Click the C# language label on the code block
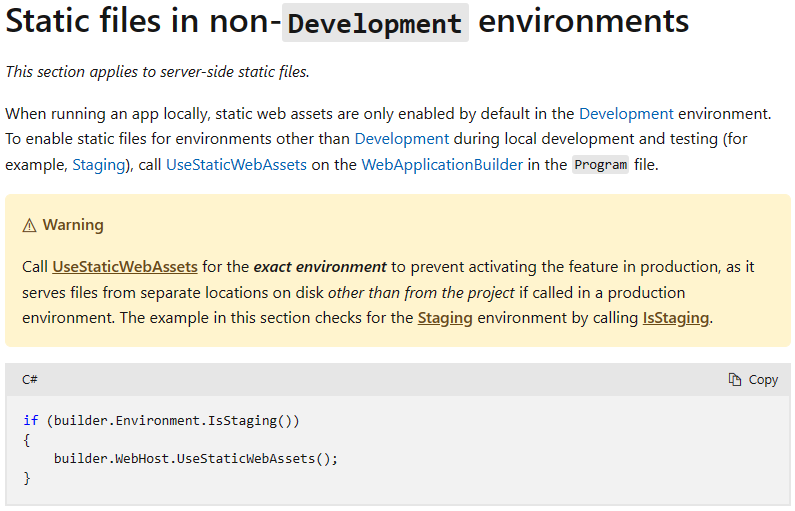This screenshot has width=795, height=511. (x=30, y=380)
